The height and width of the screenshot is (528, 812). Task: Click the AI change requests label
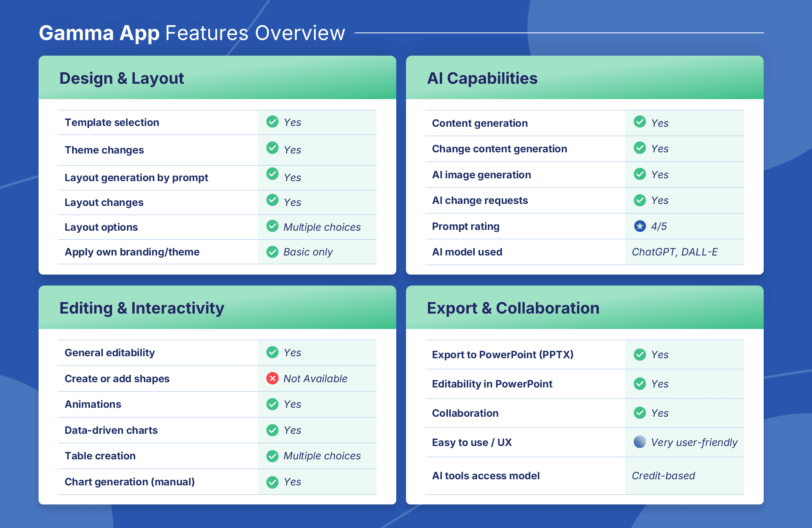pos(480,200)
